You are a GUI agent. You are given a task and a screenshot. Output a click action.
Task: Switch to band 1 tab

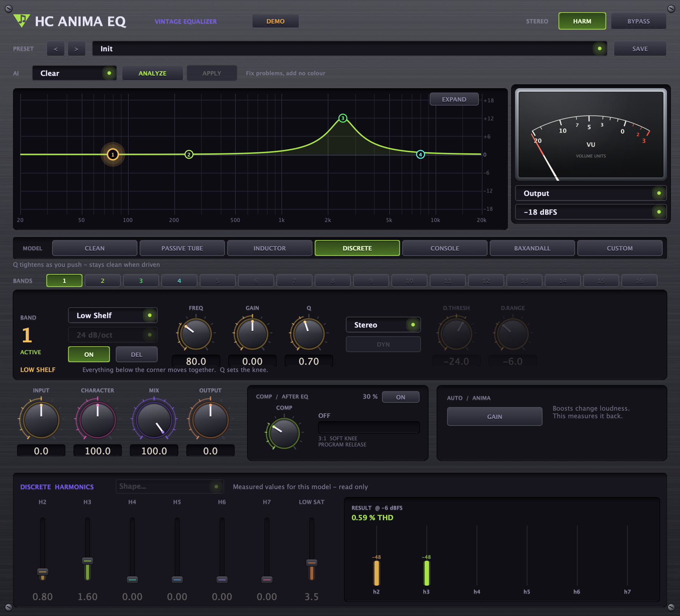[x=64, y=281]
